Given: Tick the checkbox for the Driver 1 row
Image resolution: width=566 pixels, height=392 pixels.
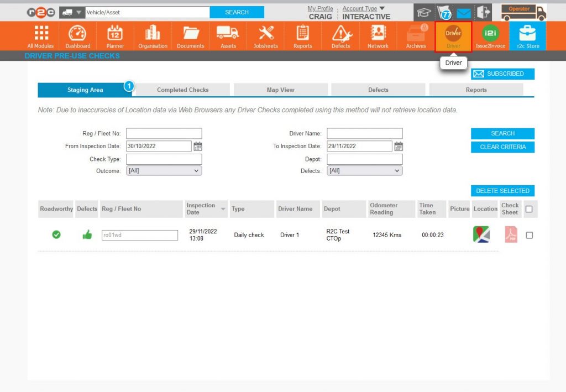Looking at the screenshot, I should coord(530,234).
